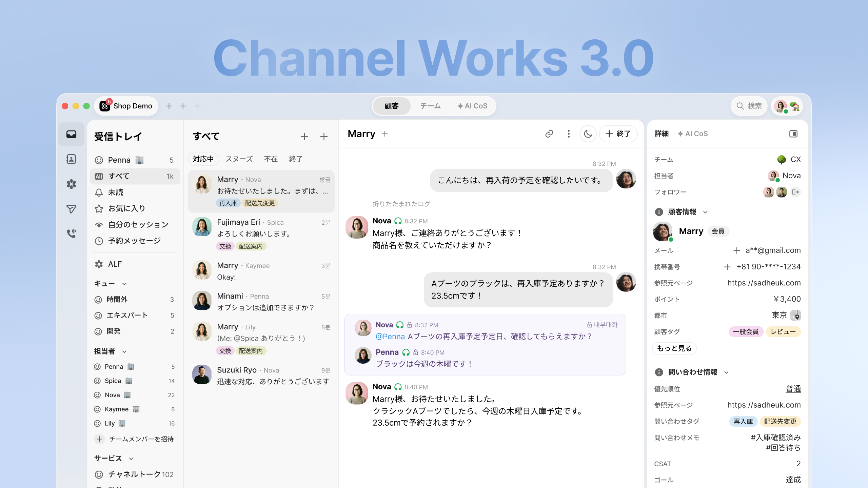Open the inbox icon in the left rail

point(71,134)
